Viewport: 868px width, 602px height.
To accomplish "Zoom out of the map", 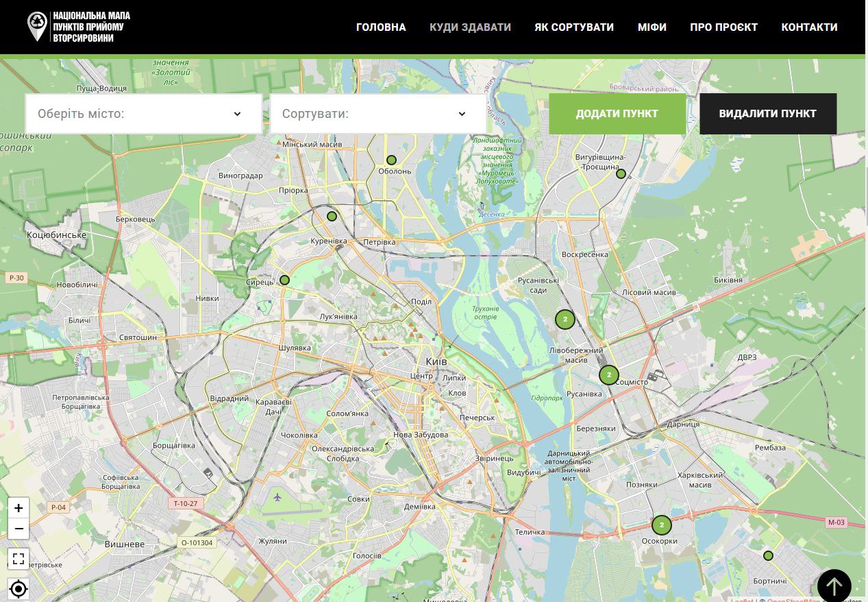I will 18,529.
